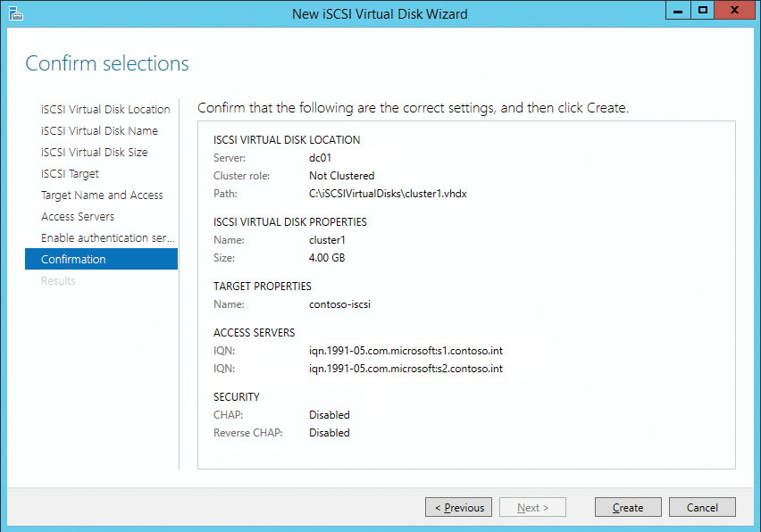Select the Access Servers step
Viewport: 761px width, 532px height.
click(77, 216)
